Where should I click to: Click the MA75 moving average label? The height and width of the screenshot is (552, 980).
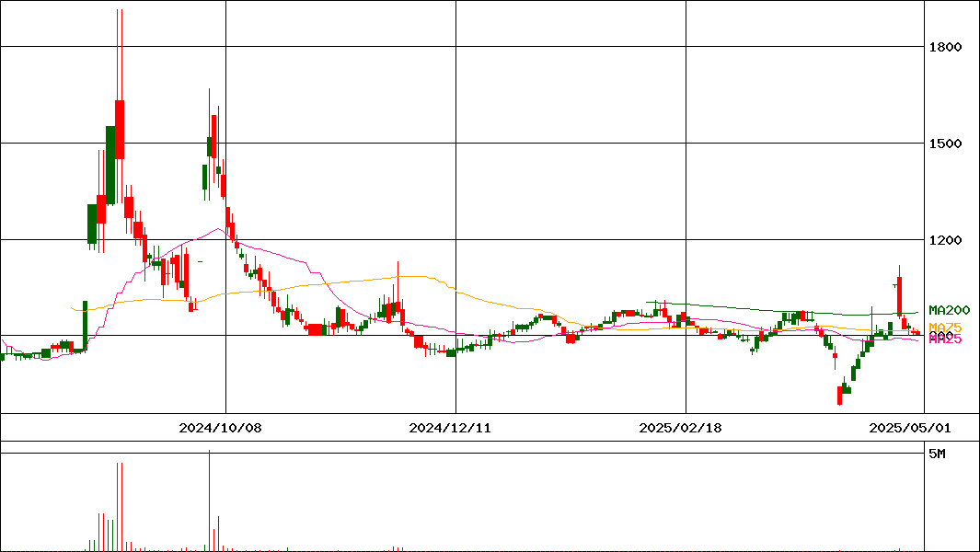tap(945, 328)
